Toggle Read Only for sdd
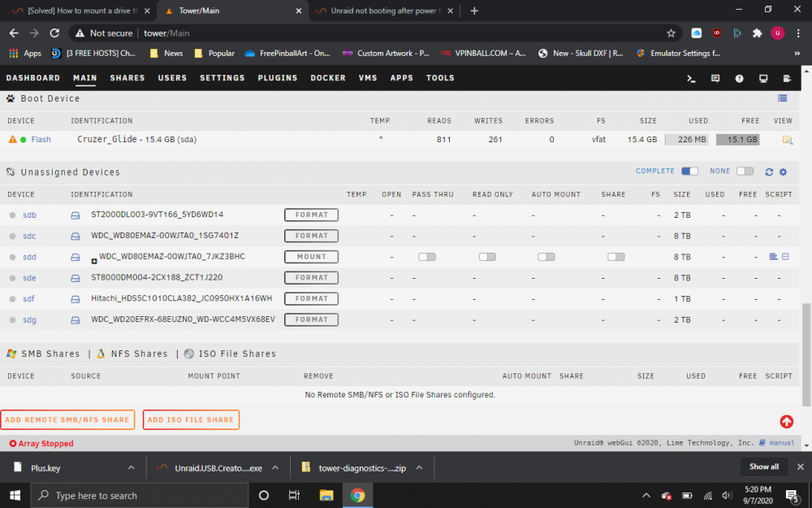Image resolution: width=812 pixels, height=508 pixels. coord(487,257)
